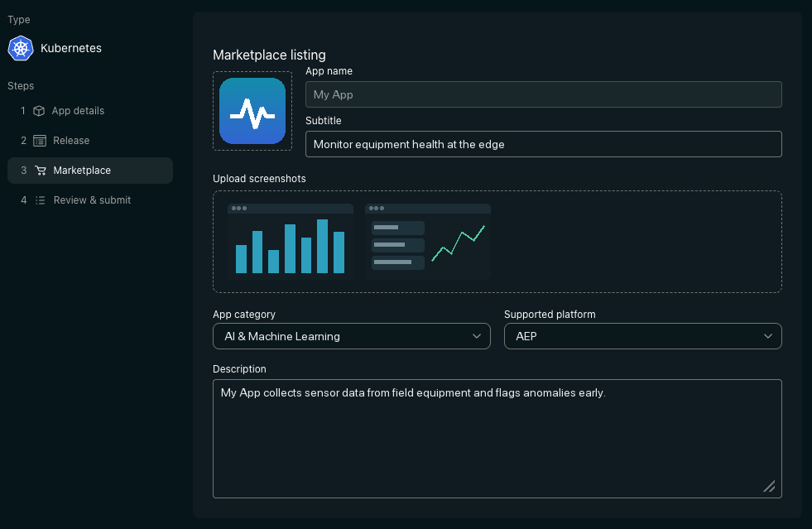Image resolution: width=812 pixels, height=529 pixels.
Task: Select the bar chart screenshot thumbnail
Action: click(x=291, y=242)
